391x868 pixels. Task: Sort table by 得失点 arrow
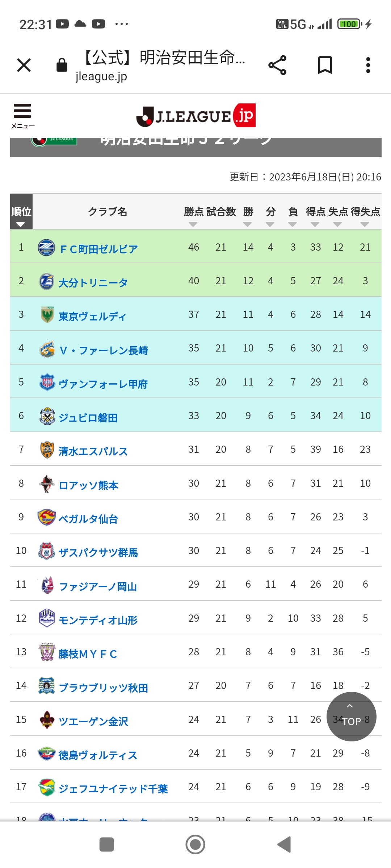point(365,225)
